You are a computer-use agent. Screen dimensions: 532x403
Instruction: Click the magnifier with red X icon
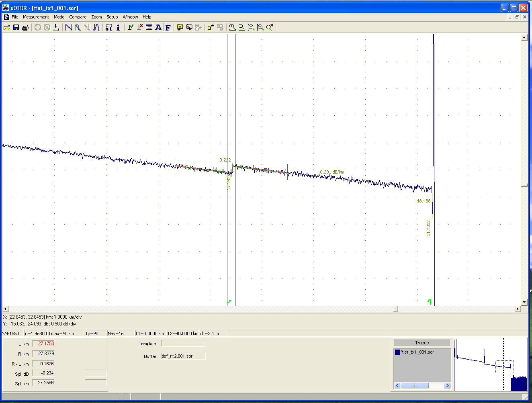tap(270, 27)
